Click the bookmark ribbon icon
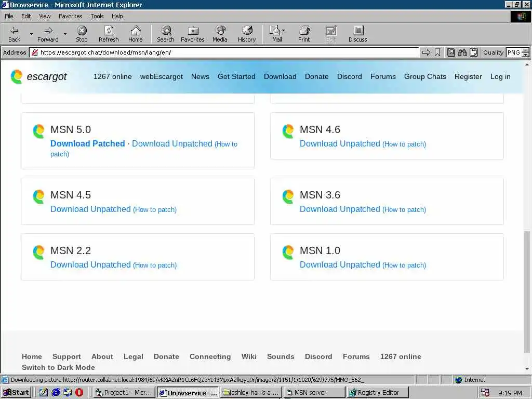 click(x=437, y=52)
